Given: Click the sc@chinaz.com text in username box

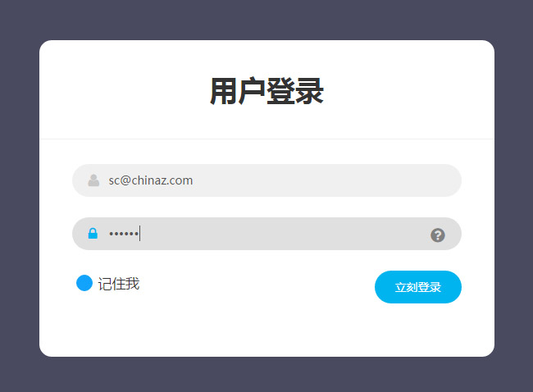Looking at the screenshot, I should coord(151,180).
